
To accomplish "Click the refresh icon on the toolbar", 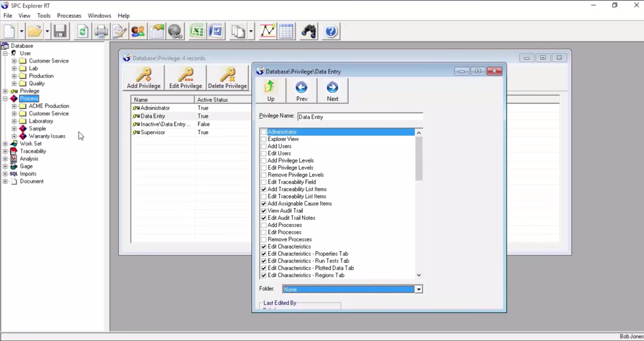I will coord(83,31).
